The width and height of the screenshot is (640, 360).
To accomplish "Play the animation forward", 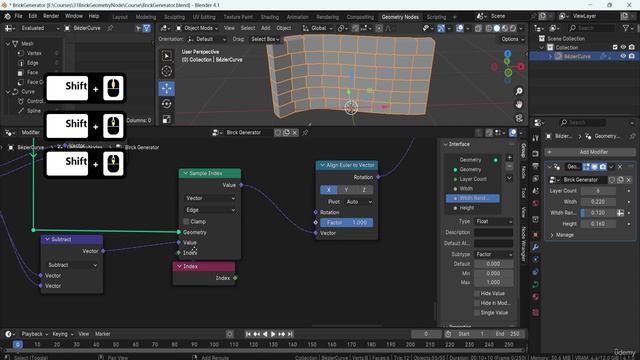I will [273, 334].
